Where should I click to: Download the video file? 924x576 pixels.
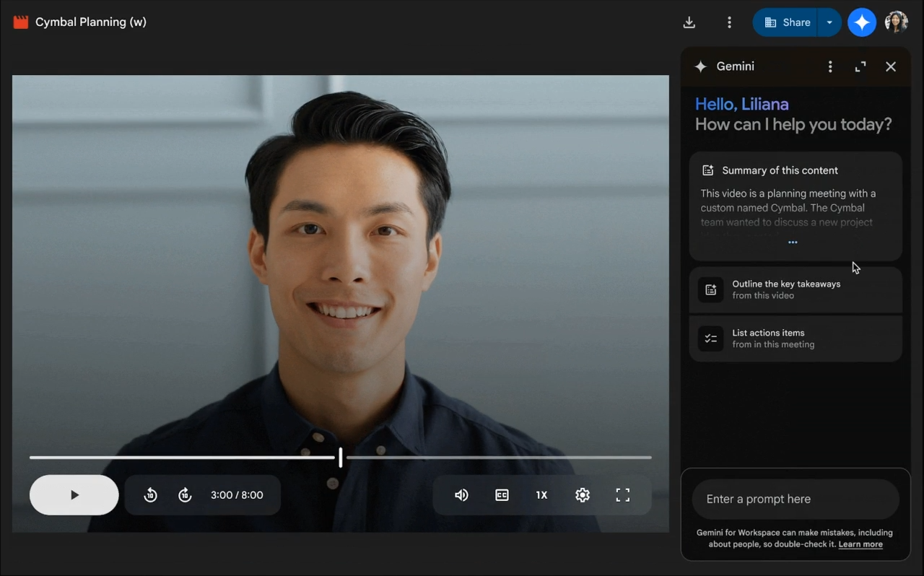click(689, 22)
